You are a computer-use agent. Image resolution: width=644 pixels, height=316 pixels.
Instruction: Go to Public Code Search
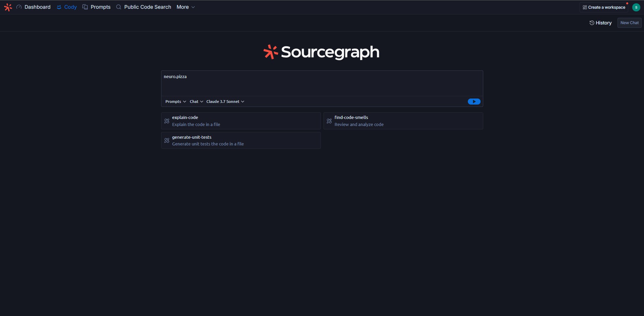144,7
